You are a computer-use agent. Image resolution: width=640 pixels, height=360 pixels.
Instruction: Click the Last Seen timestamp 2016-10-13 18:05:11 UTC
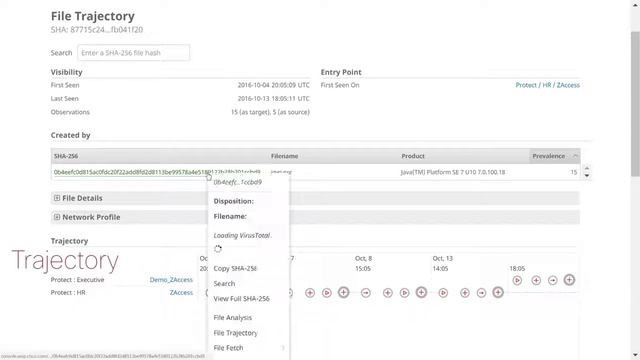click(273, 98)
